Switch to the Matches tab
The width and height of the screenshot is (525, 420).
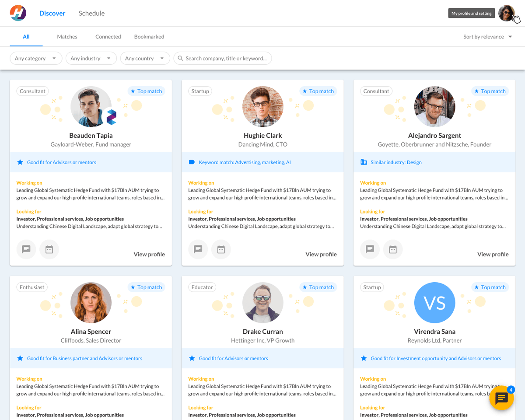pyautogui.click(x=67, y=36)
